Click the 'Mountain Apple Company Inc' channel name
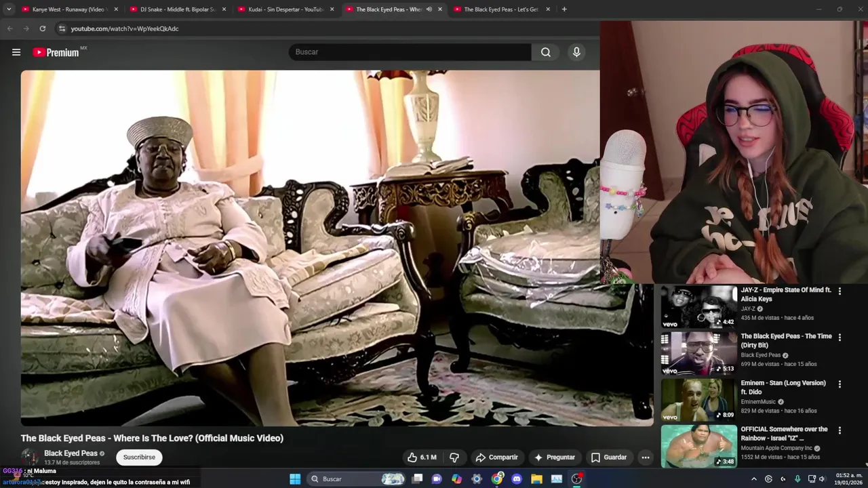868x488 pixels. click(x=776, y=448)
